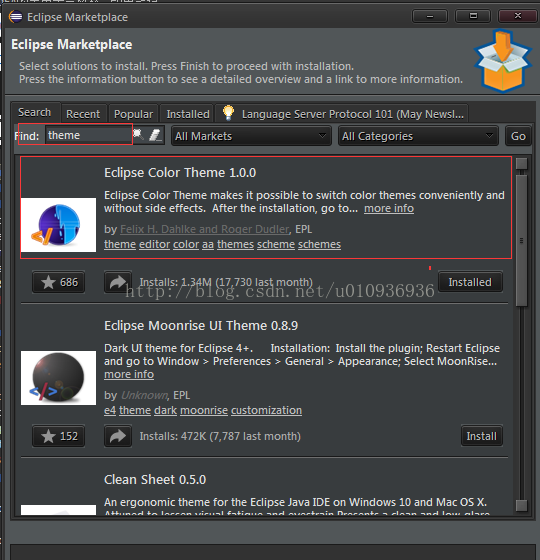Click the 'Installs: 472K (7,787 last month)' text
Viewport: 540px width, 560px height.
click(220, 436)
